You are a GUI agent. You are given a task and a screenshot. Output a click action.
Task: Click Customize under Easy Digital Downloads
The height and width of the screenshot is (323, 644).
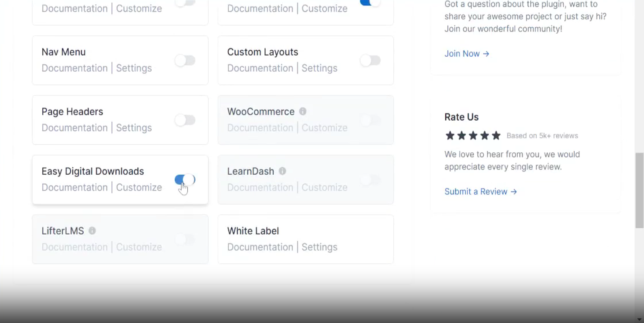point(139,187)
